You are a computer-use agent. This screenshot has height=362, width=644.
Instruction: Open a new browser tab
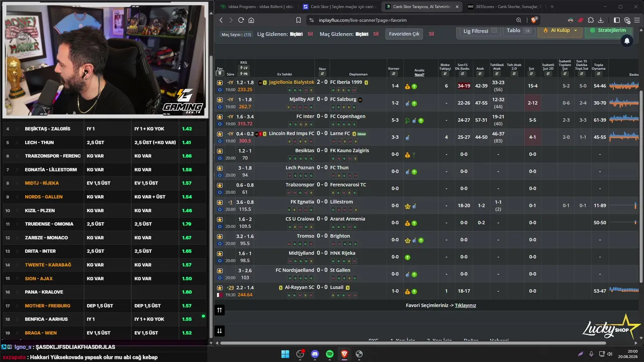tap(552, 7)
